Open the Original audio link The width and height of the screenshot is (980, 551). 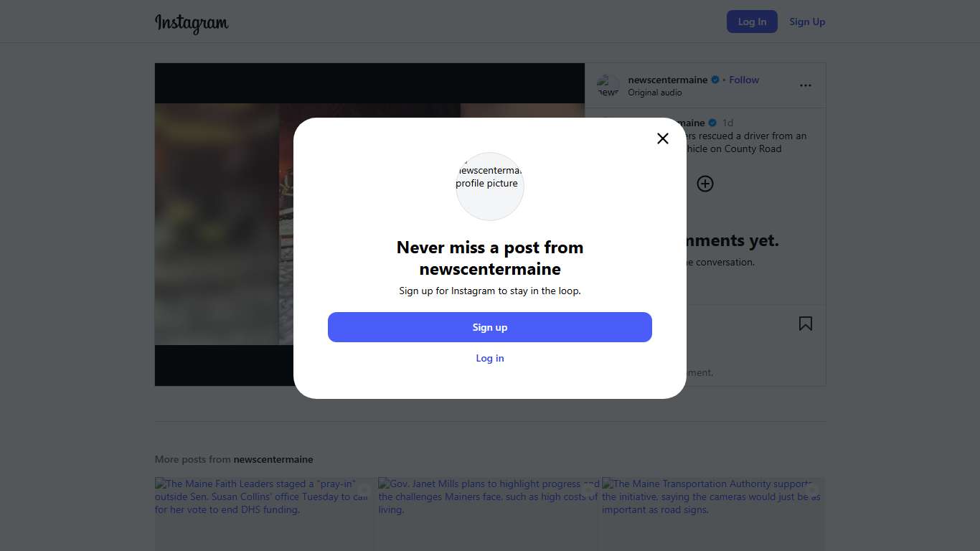[654, 93]
